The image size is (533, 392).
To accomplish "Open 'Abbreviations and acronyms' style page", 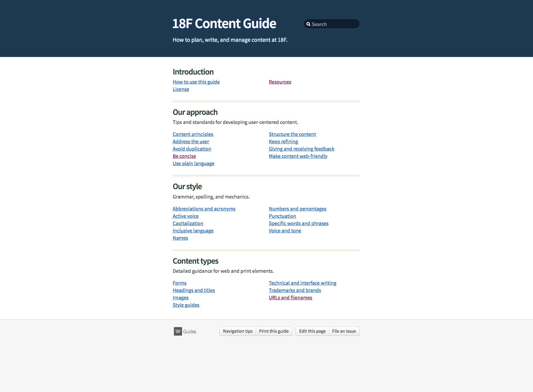I will click(x=204, y=209).
